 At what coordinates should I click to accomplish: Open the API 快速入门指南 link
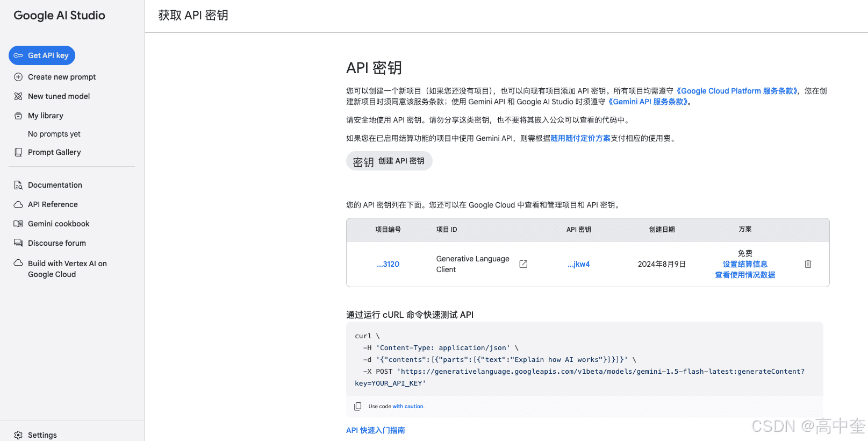coord(376,430)
